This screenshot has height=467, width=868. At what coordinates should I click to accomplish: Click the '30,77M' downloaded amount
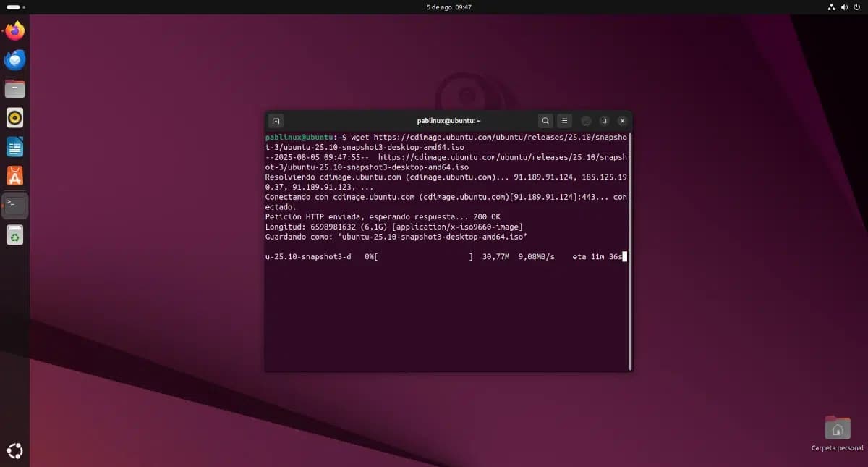pyautogui.click(x=496, y=256)
